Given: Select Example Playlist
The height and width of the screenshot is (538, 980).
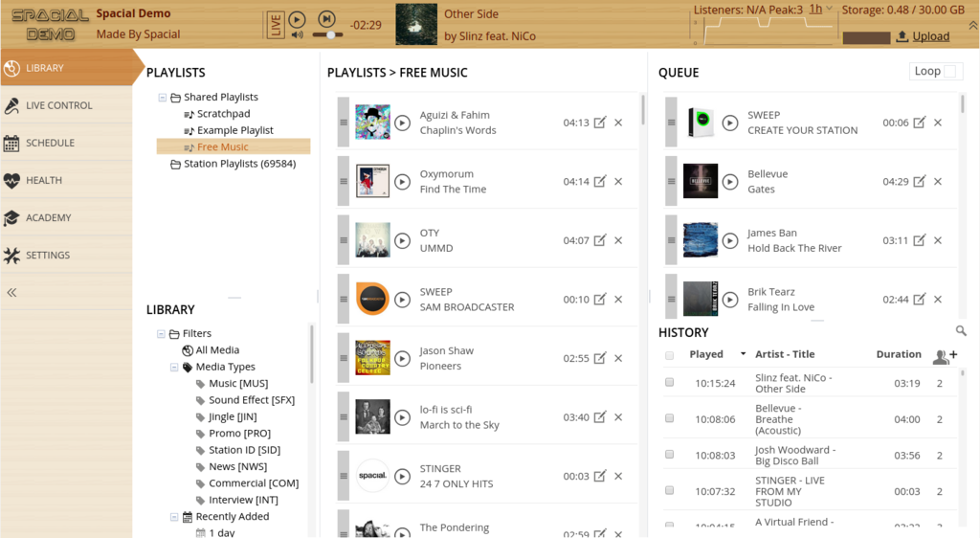Looking at the screenshot, I should 235,130.
